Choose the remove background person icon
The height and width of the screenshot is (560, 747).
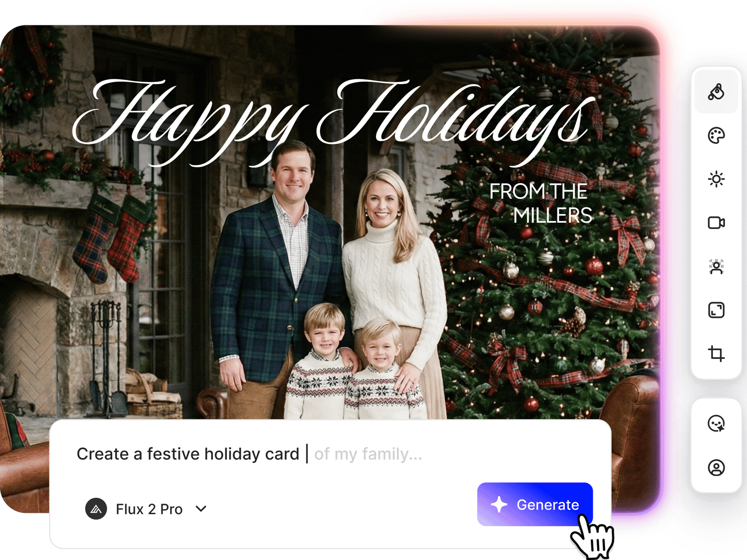pos(716,266)
